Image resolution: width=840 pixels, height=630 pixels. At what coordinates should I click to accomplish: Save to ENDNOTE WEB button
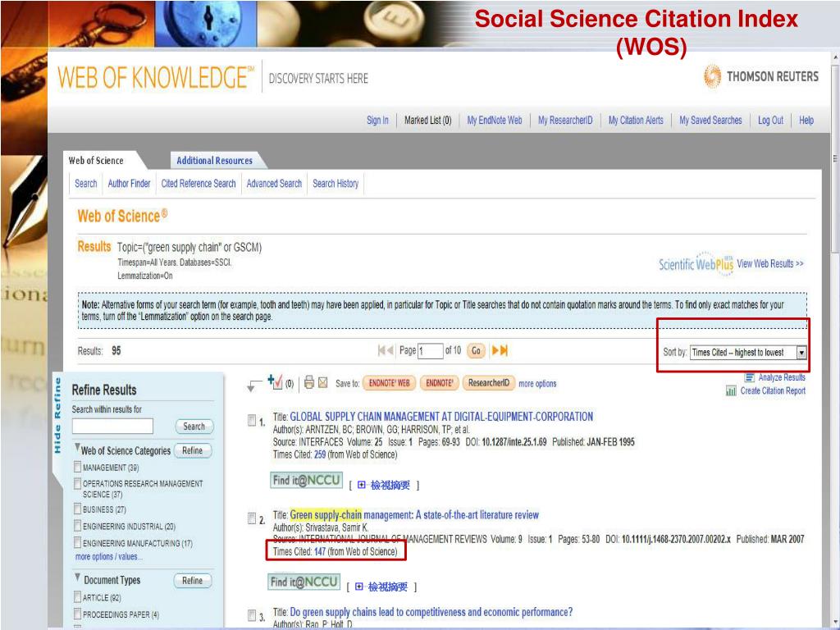[390, 383]
